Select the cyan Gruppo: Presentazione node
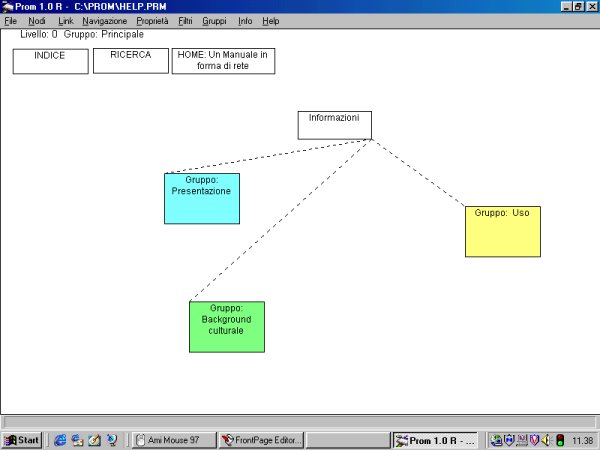 point(202,199)
